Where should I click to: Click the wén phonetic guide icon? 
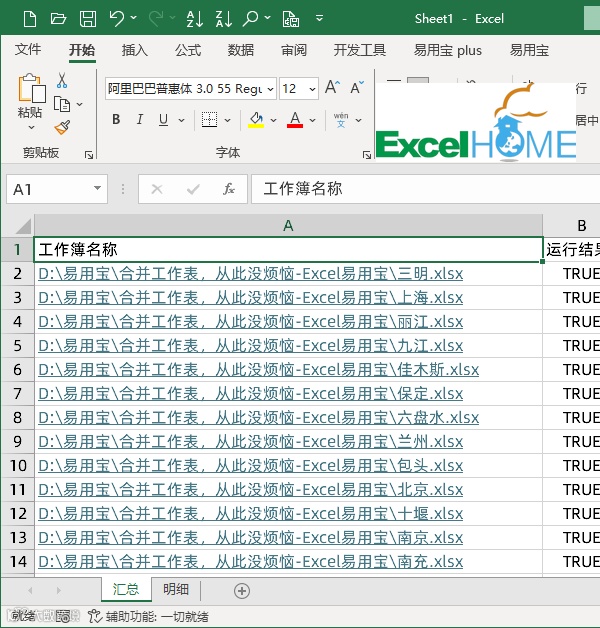(x=341, y=120)
